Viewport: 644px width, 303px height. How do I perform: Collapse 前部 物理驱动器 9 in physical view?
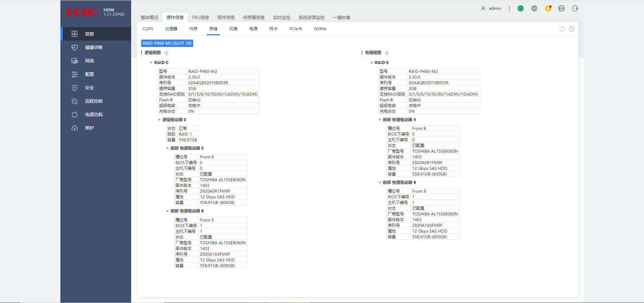tap(380, 183)
